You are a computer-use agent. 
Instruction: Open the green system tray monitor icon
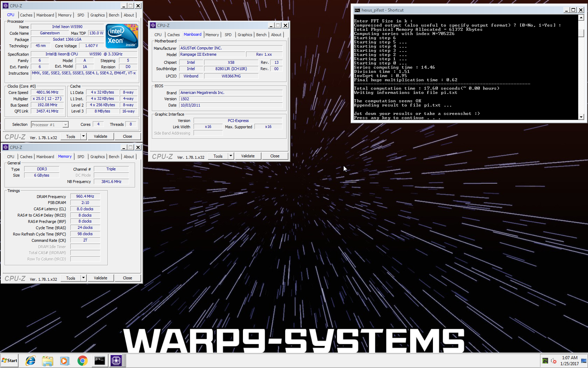545,361
